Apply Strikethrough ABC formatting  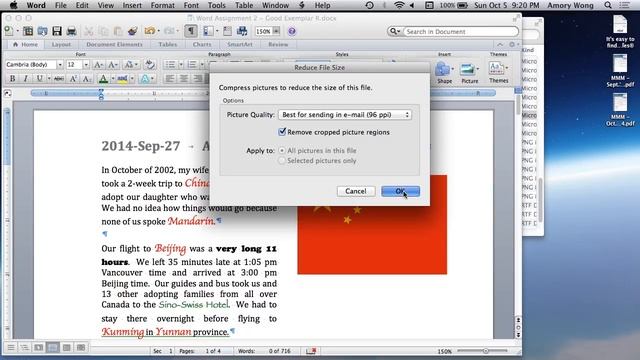point(59,78)
